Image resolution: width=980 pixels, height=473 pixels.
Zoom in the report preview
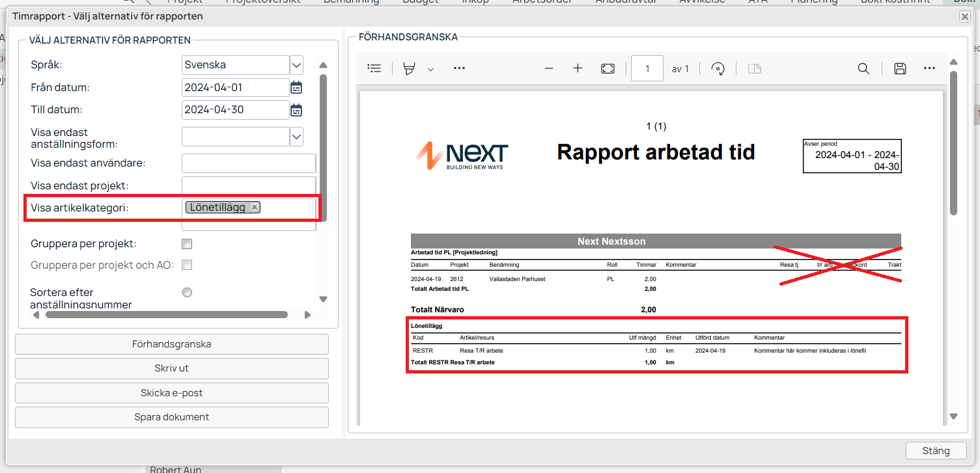pyautogui.click(x=578, y=68)
